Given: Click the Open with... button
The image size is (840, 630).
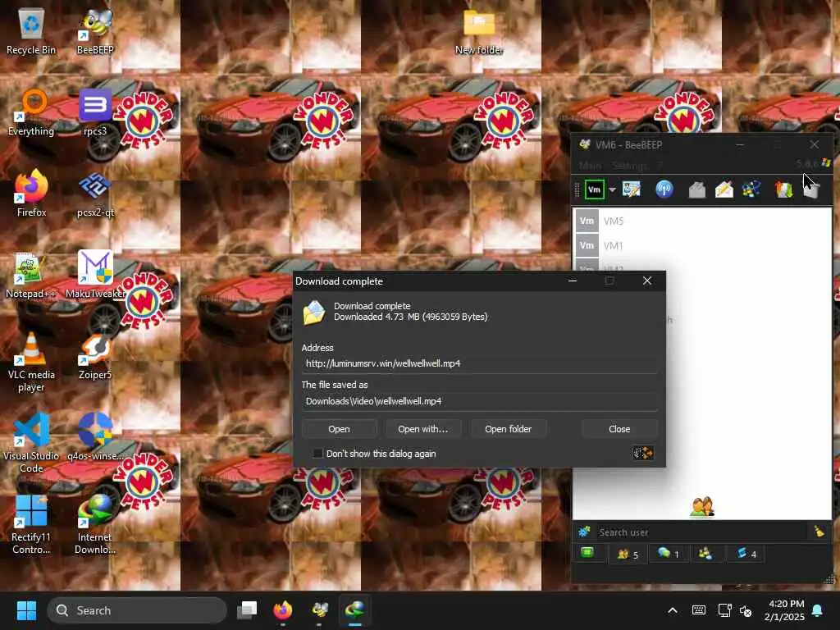Looking at the screenshot, I should [422, 429].
